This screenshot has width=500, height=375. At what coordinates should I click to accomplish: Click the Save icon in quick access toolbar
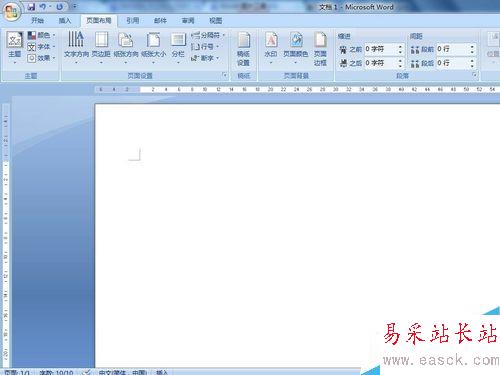[x=31, y=7]
